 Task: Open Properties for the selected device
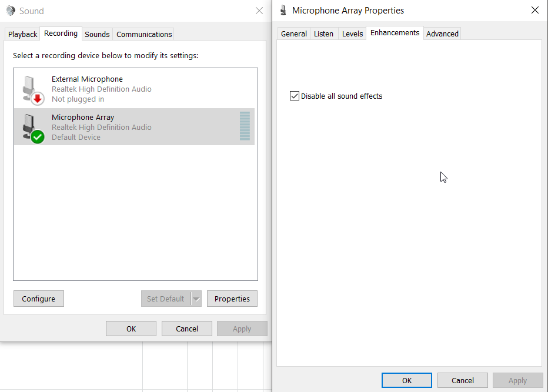coord(232,299)
